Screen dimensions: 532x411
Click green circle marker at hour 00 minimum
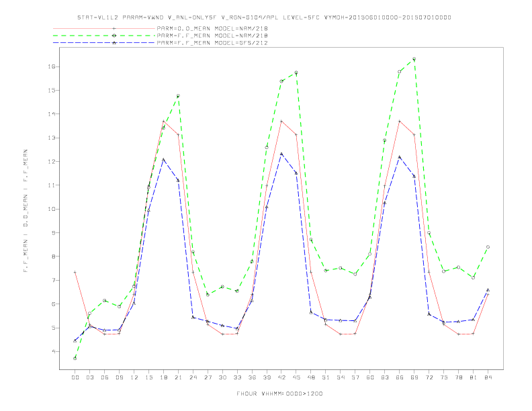coord(75,359)
